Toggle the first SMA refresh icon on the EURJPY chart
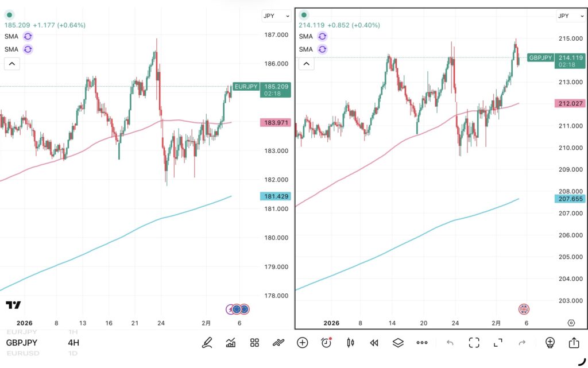588x368 pixels. [28, 36]
